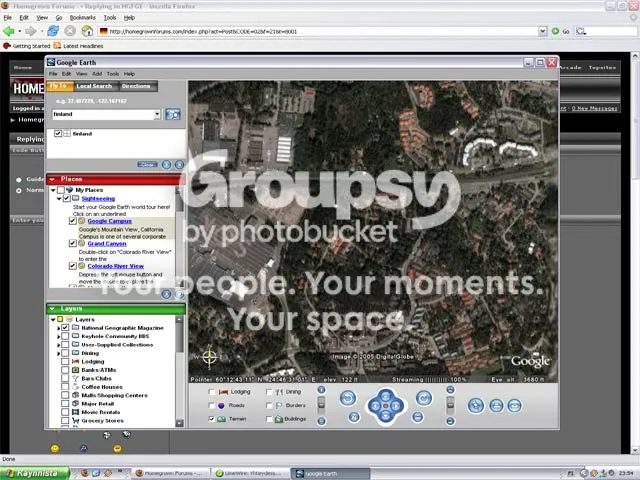Click the Sightseeing folder link
This screenshot has height=480, width=640.
(98, 198)
